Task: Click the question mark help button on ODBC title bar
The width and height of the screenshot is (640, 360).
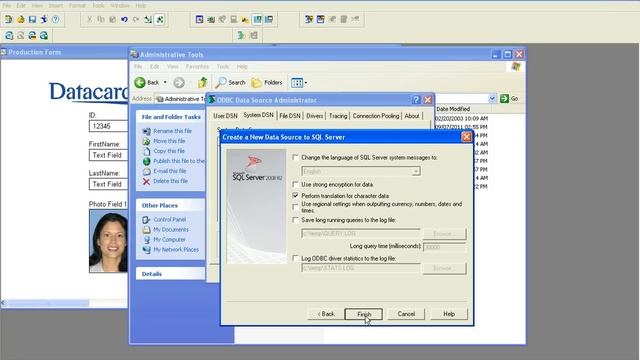Action: click(416, 100)
